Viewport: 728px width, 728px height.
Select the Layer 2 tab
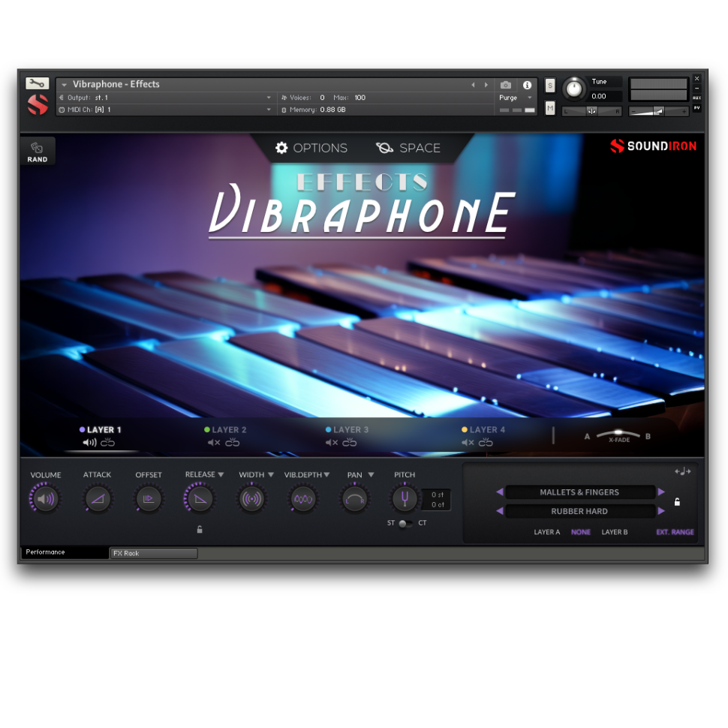point(226,430)
